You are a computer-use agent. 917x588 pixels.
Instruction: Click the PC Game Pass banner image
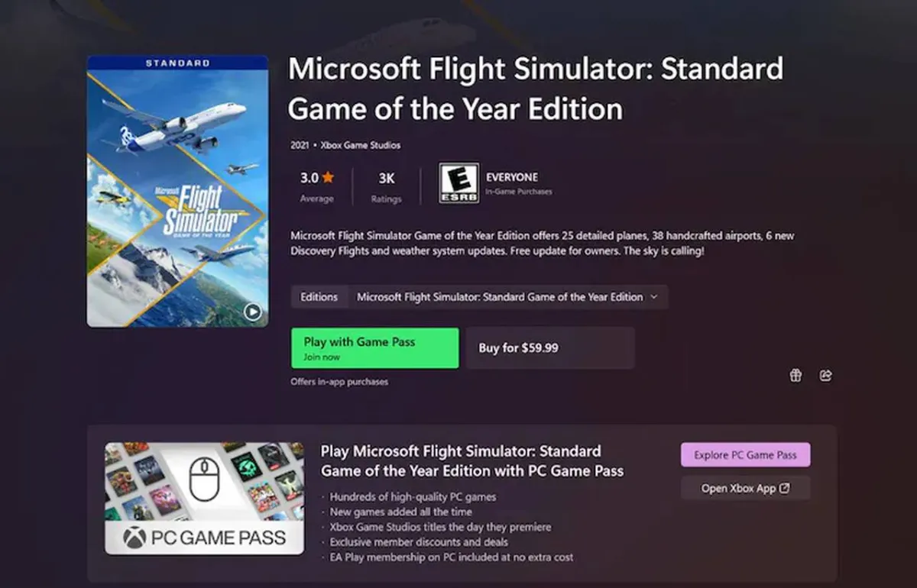pyautogui.click(x=204, y=497)
